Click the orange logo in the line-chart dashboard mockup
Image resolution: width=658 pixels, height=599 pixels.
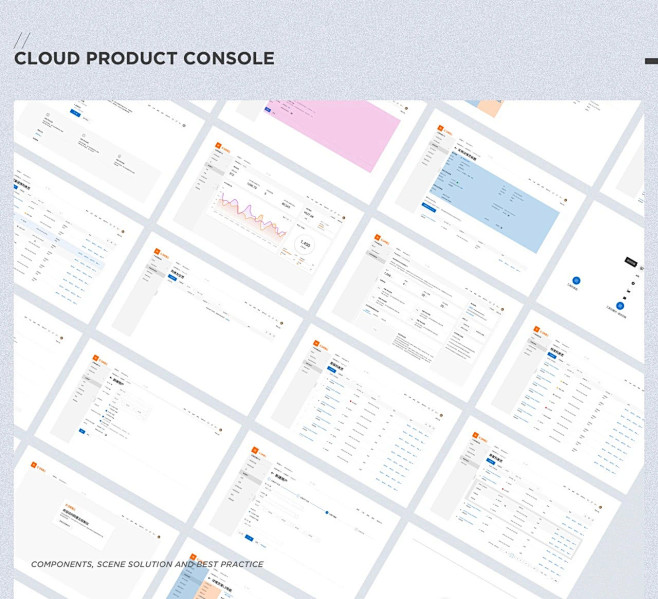218,145
